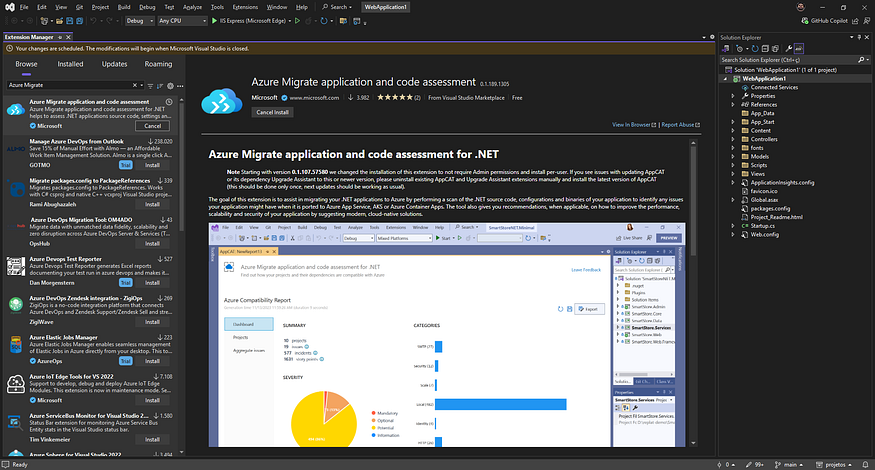Click the Cancel Install button
Image resolution: width=875 pixels, height=470 pixels.
coord(272,112)
